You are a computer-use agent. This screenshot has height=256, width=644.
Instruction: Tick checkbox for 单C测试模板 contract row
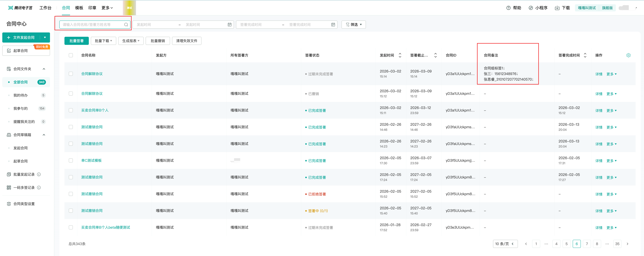point(71,161)
